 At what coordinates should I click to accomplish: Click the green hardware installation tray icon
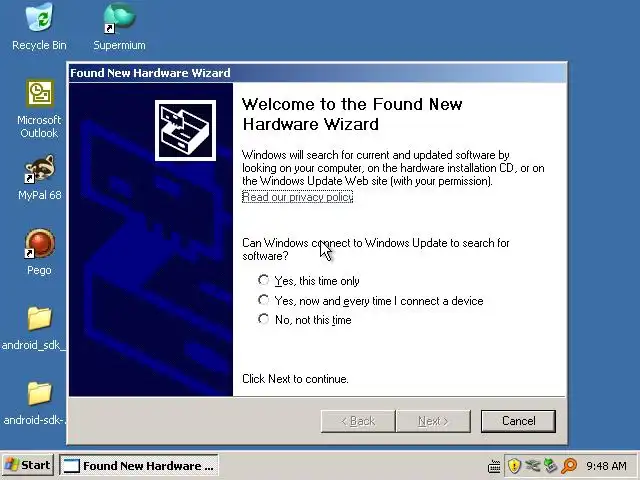click(x=551, y=465)
